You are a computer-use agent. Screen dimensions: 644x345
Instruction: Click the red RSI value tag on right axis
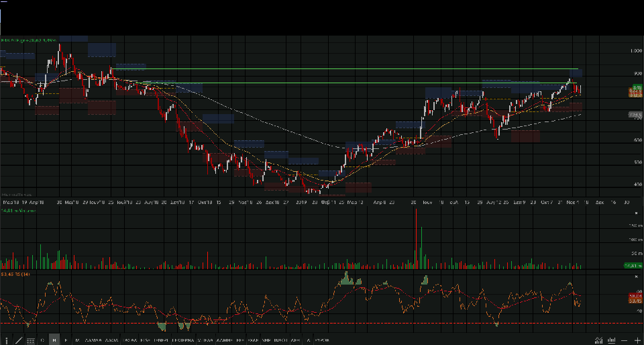(x=636, y=295)
